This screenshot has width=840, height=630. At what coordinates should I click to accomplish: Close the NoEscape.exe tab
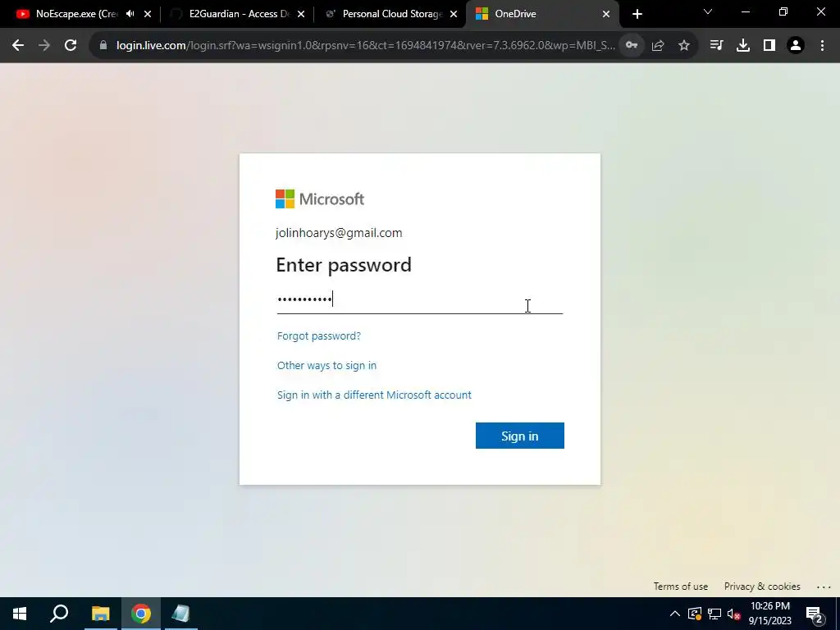(x=148, y=14)
